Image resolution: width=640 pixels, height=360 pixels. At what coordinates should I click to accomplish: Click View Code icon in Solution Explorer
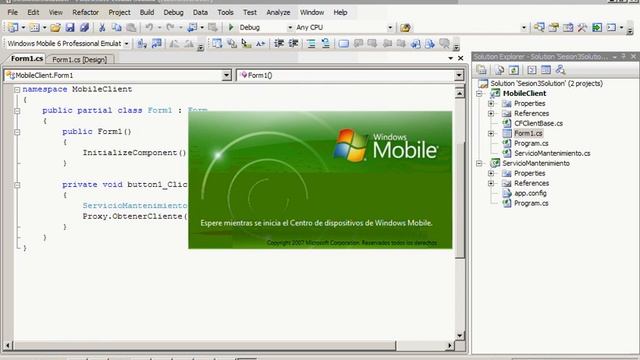[531, 70]
